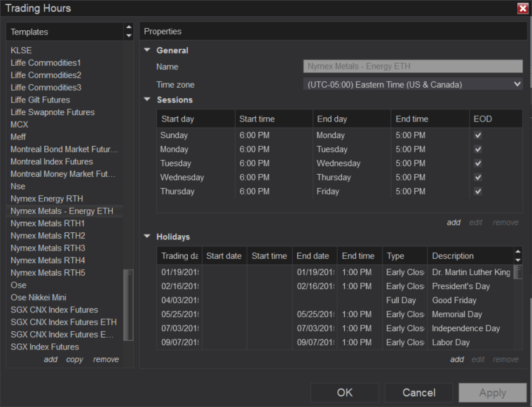
Task: Toggle EOD checkbox for Wednesday session
Action: 478,177
